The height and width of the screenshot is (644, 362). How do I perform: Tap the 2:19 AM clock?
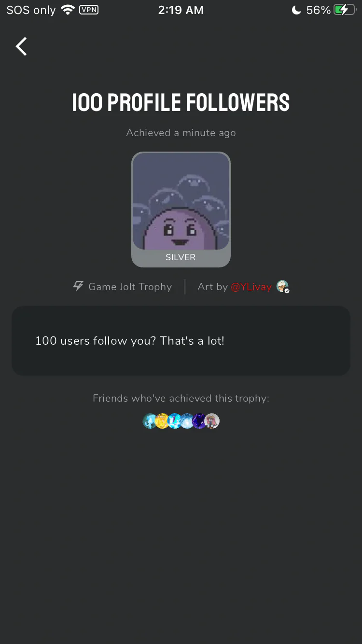pos(181,10)
